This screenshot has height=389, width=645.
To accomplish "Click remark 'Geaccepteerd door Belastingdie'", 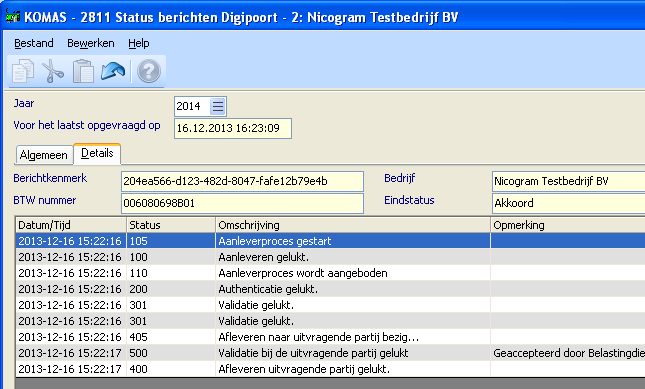I will tap(568, 353).
